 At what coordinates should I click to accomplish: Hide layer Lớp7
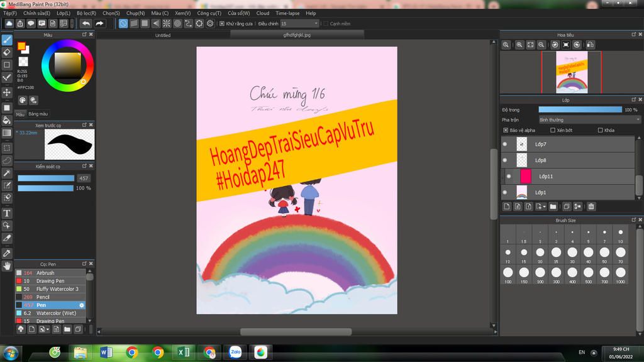(505, 144)
